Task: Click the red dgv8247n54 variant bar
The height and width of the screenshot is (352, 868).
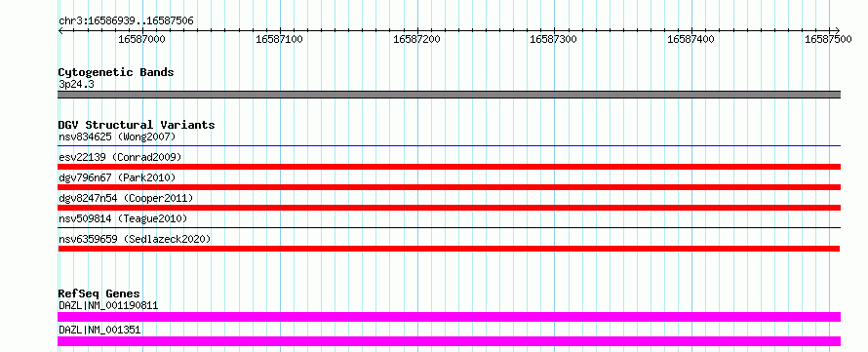Action: point(449,208)
